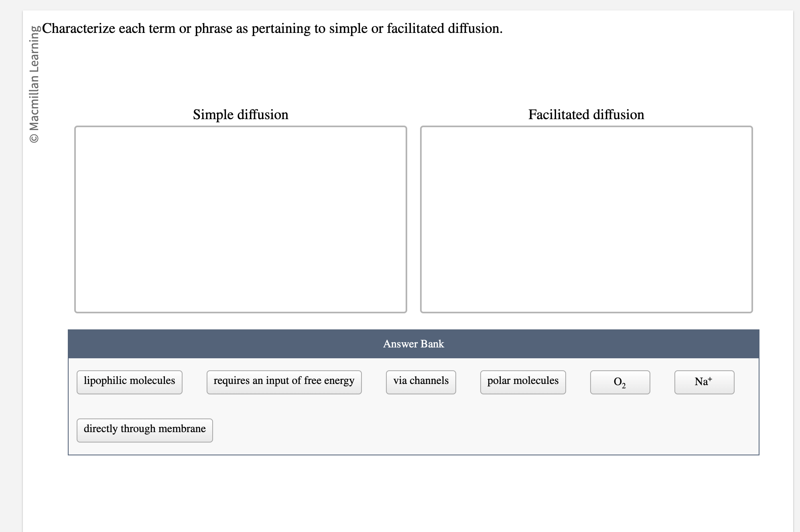Image resolution: width=800 pixels, height=532 pixels.
Task: Click the "Facilitated diffusion" heading label
Action: [586, 115]
